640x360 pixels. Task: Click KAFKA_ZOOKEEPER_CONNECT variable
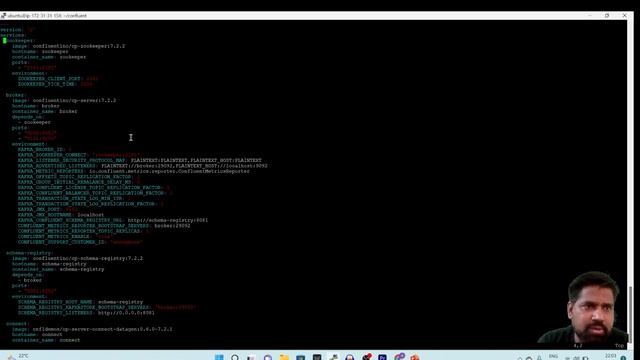(52, 155)
